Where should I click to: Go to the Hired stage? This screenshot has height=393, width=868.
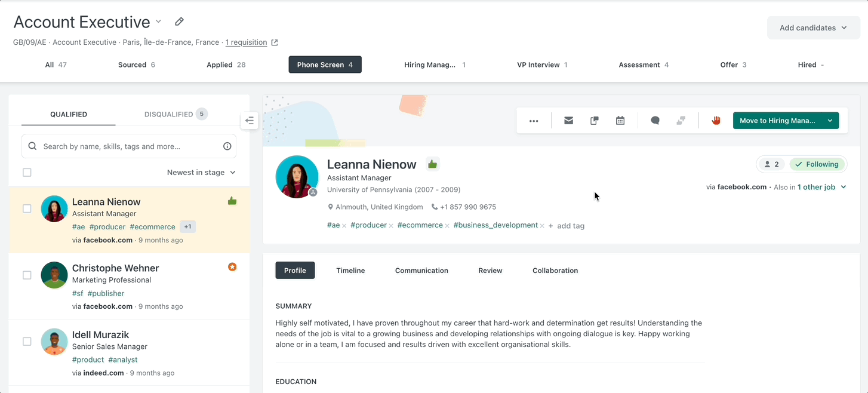811,65
